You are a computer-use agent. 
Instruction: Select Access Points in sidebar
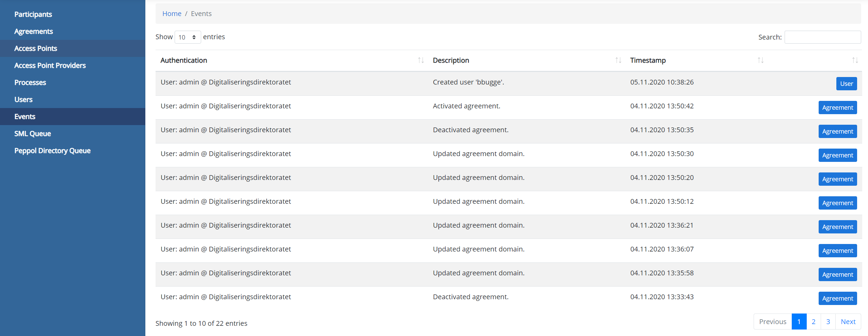click(35, 48)
